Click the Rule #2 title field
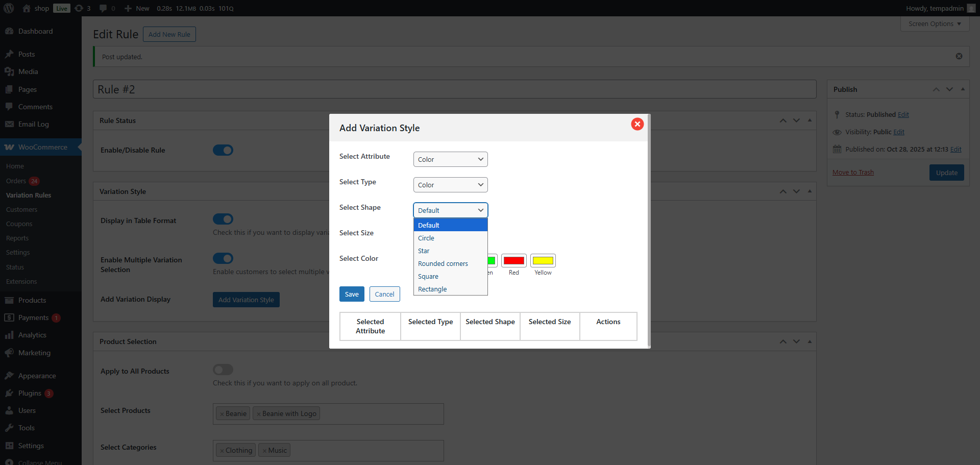Viewport: 980px width, 465px height. [454, 89]
